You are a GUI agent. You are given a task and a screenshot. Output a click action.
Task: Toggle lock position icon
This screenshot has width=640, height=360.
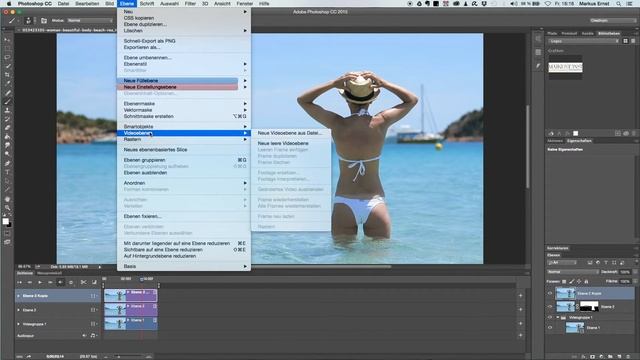(x=579, y=281)
